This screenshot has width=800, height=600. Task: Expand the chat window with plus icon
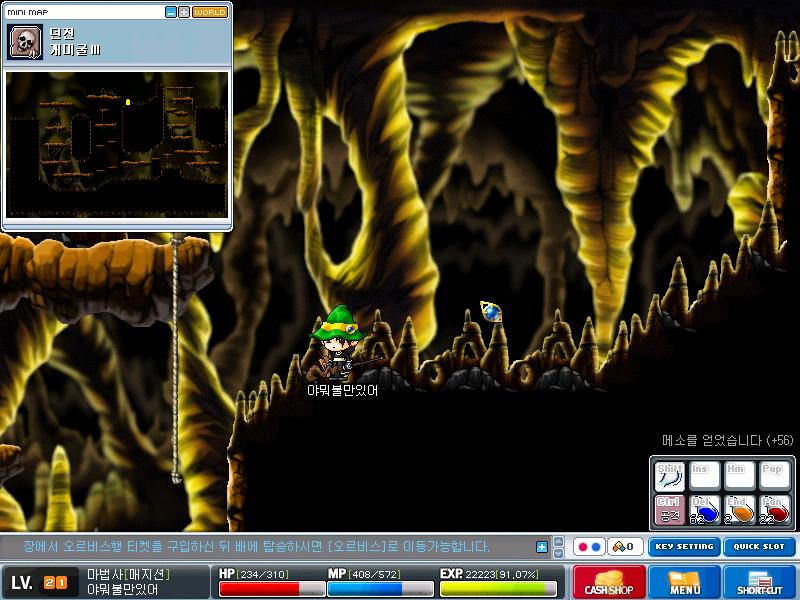pos(542,547)
